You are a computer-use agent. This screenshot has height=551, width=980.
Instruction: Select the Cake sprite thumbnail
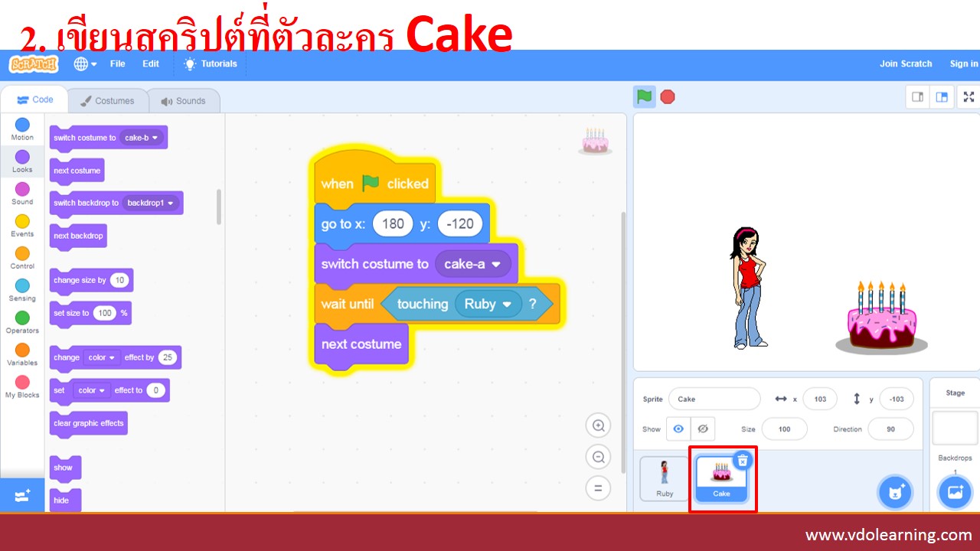pyautogui.click(x=721, y=479)
